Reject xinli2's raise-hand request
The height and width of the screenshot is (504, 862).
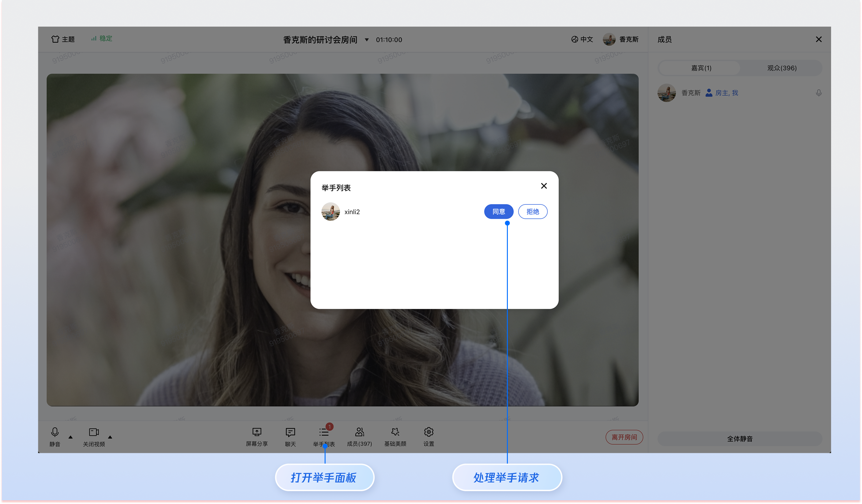(533, 212)
